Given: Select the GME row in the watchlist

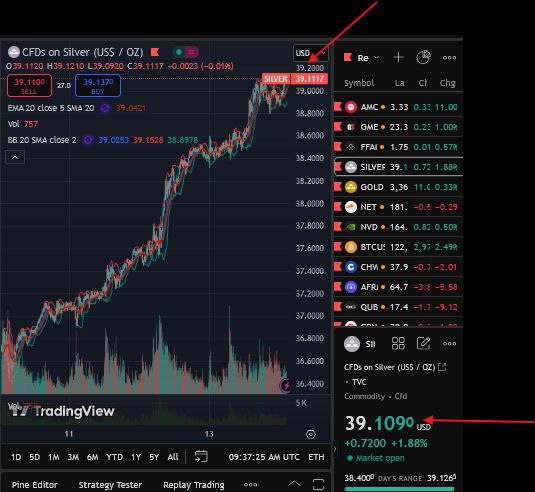Looking at the screenshot, I should (x=398, y=127).
